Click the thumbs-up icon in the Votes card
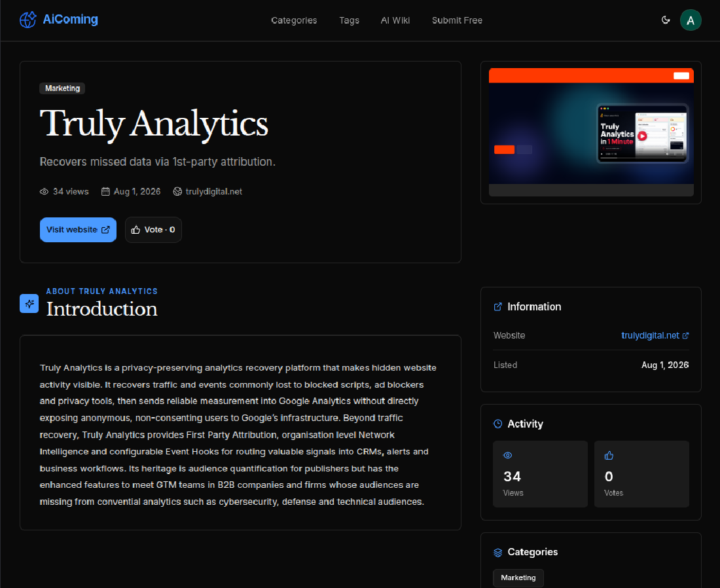The image size is (720, 588). tap(609, 455)
